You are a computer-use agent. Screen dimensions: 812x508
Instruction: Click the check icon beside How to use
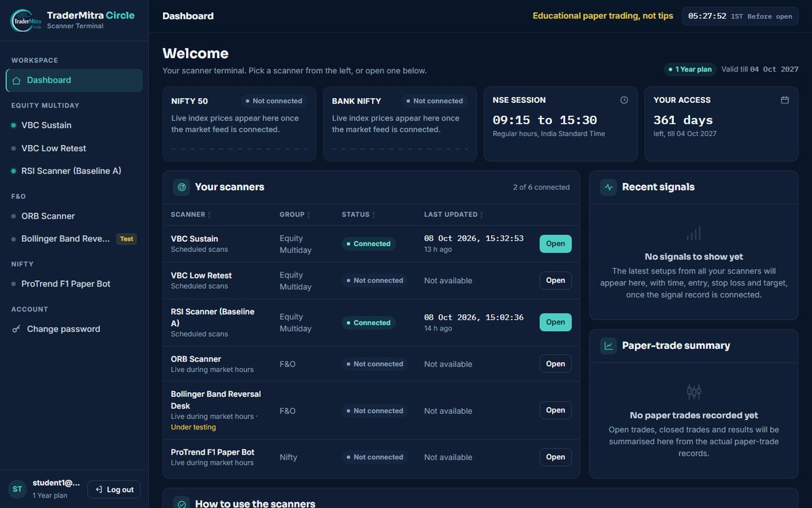click(x=181, y=504)
